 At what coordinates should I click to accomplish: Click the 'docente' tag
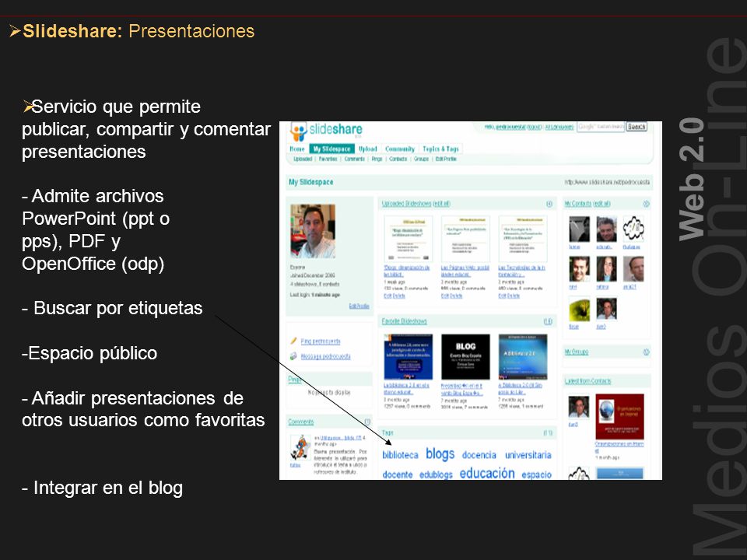coord(398,474)
